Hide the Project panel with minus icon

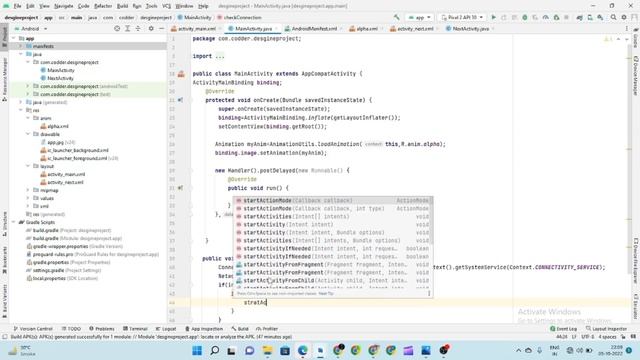pyautogui.click(x=161, y=29)
